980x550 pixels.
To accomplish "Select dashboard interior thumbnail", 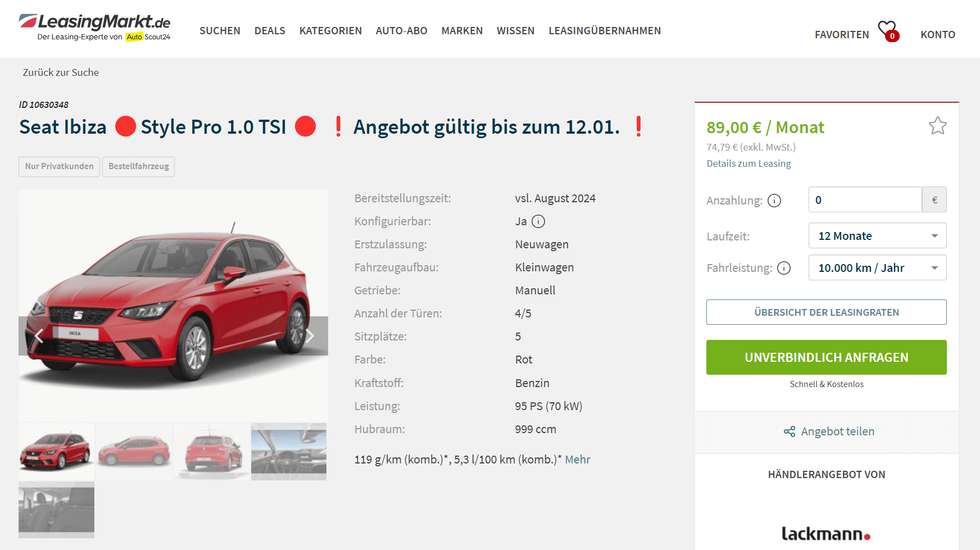I will (x=289, y=452).
